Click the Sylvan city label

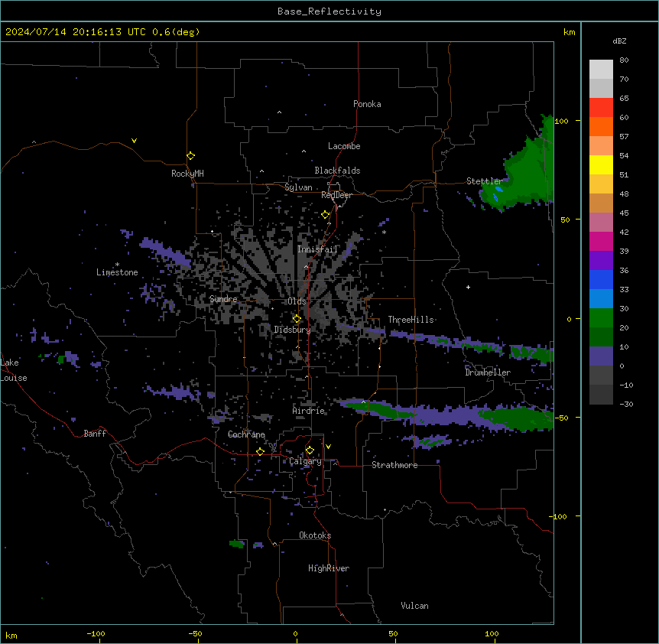298,187
